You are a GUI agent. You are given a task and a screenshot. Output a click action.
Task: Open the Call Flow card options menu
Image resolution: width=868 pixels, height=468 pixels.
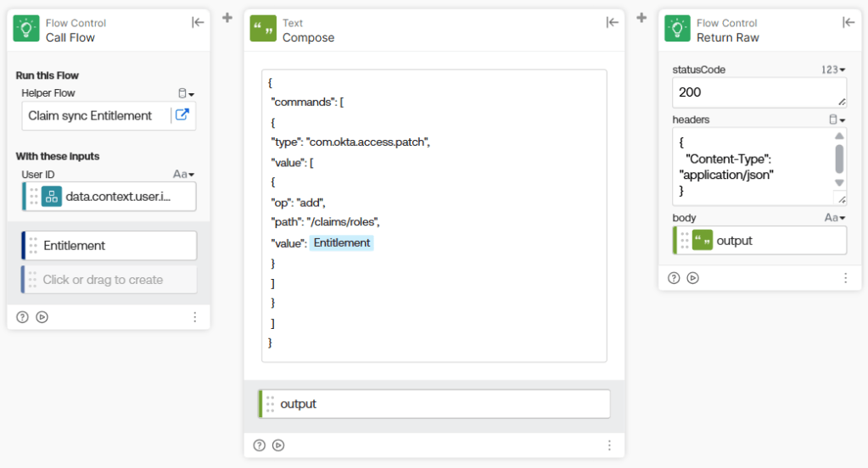pyautogui.click(x=195, y=317)
